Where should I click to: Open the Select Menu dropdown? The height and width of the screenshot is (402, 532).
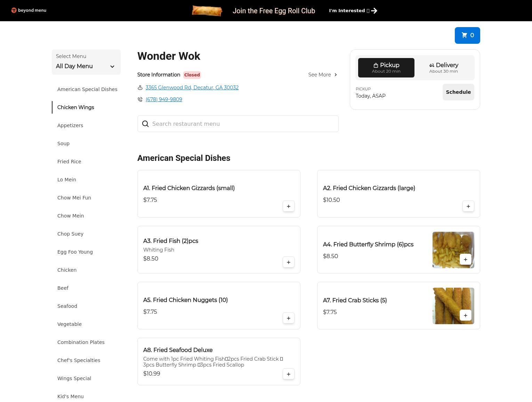tap(86, 62)
